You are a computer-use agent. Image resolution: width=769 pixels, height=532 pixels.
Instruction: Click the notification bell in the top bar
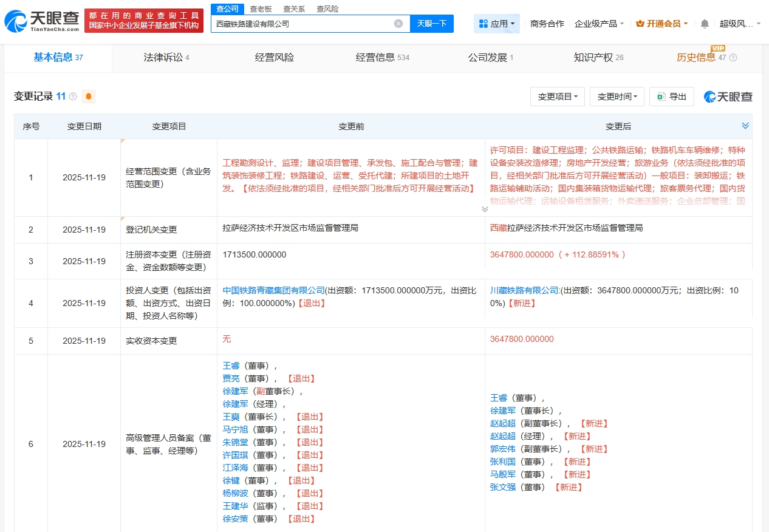point(705,24)
